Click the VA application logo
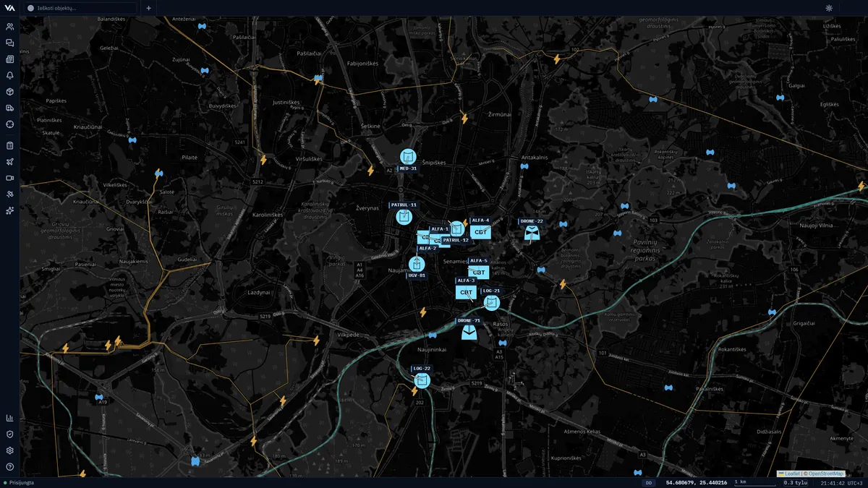868x488 pixels. (9, 8)
